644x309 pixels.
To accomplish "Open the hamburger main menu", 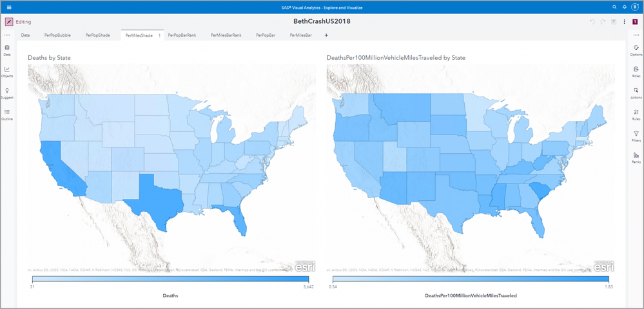I will coord(9,7).
